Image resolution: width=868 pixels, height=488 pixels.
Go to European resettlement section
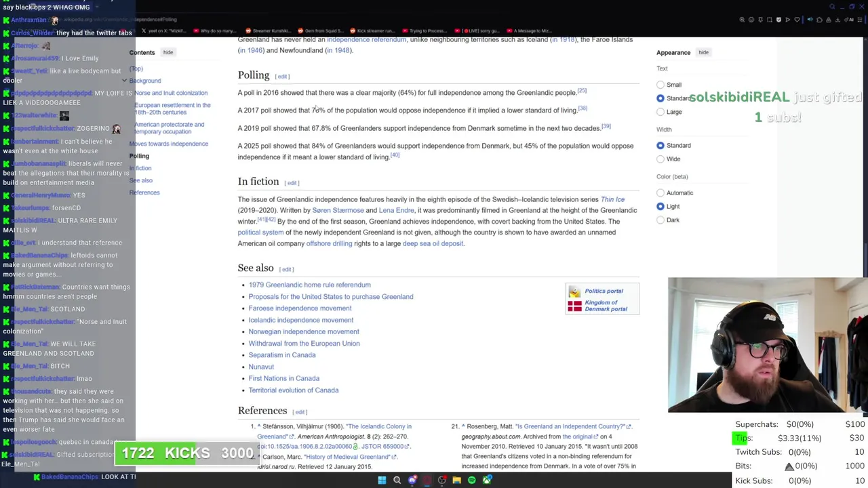(x=172, y=108)
